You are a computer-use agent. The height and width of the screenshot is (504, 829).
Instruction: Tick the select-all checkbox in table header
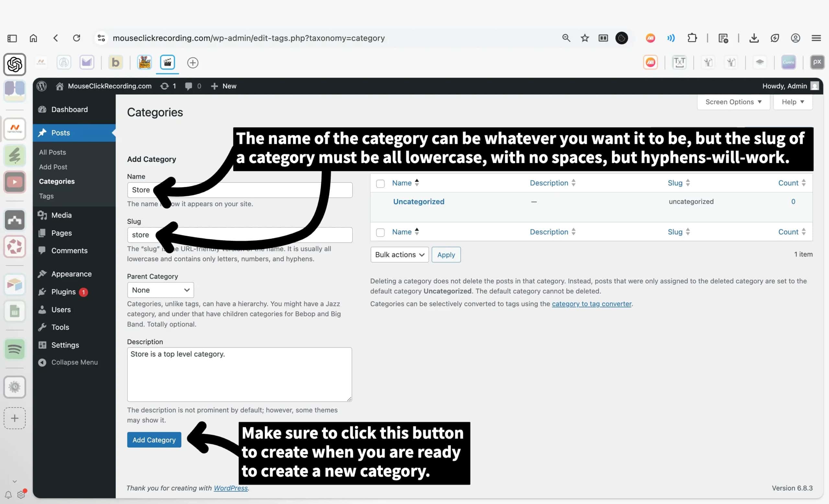point(380,183)
